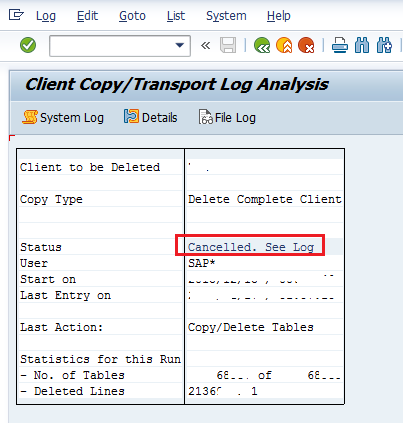Open the Log menu
The height and width of the screenshot is (426, 405).
click(46, 16)
